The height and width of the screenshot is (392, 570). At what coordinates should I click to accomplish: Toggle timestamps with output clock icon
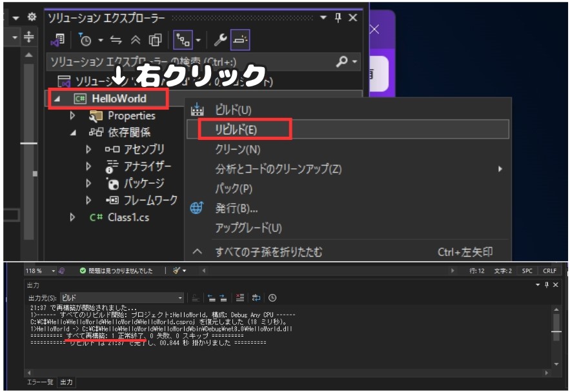272,298
